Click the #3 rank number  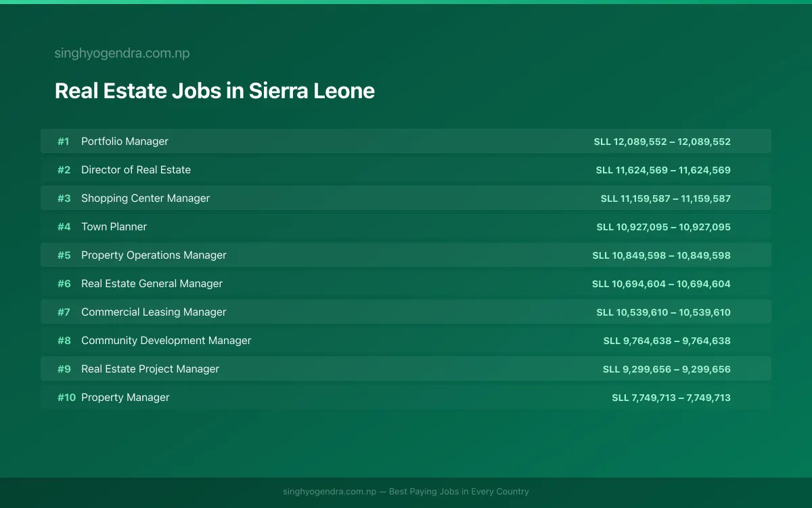(64, 198)
